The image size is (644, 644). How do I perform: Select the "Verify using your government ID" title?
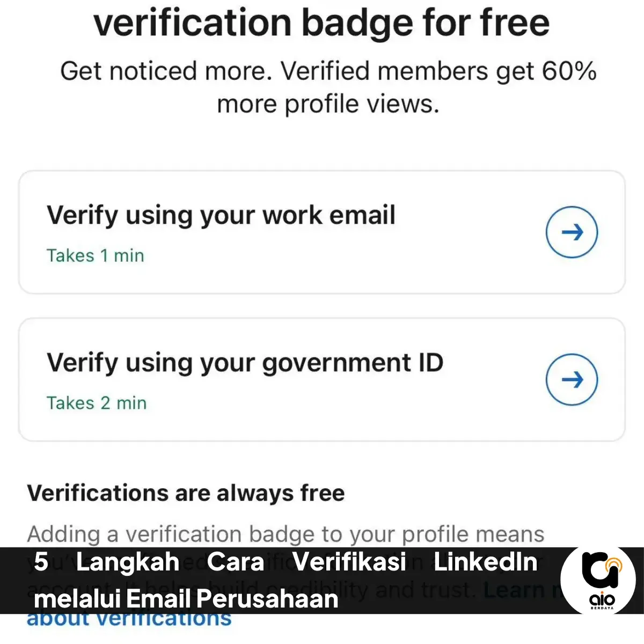[245, 363]
